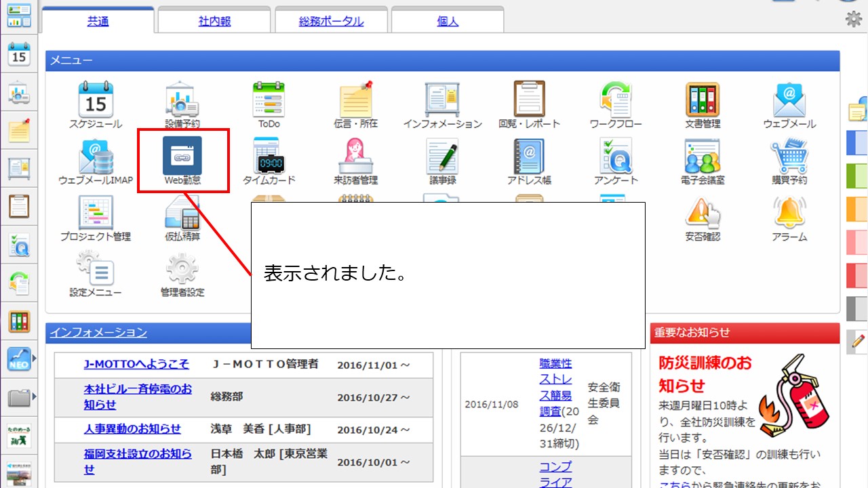Click the 文書管理 icon in the menu
868x488 pixels.
[702, 105]
